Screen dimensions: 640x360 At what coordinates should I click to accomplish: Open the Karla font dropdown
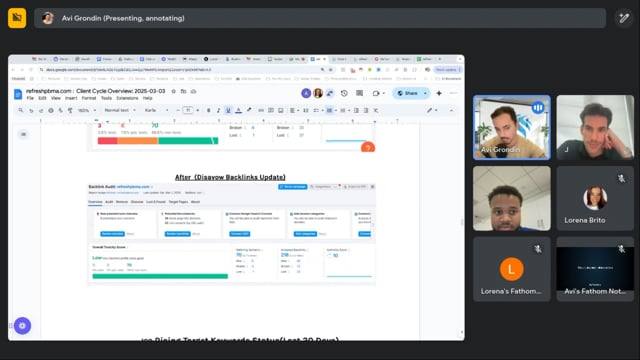pos(156,110)
